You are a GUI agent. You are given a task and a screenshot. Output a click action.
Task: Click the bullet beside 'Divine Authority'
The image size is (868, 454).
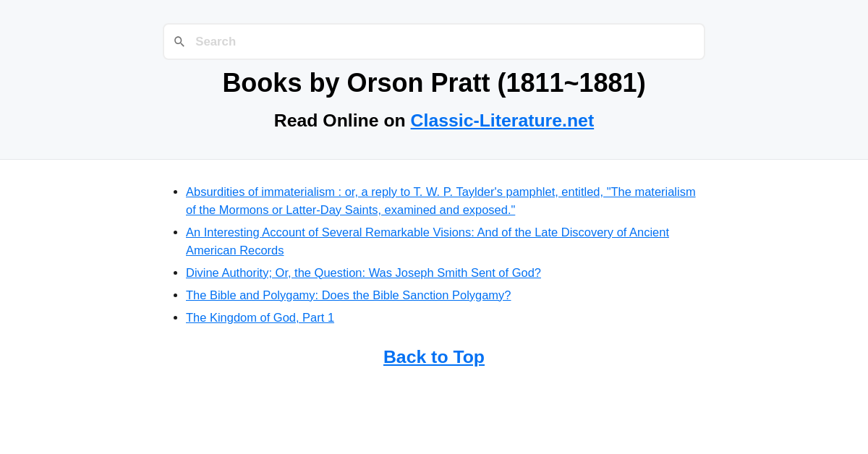(174, 273)
